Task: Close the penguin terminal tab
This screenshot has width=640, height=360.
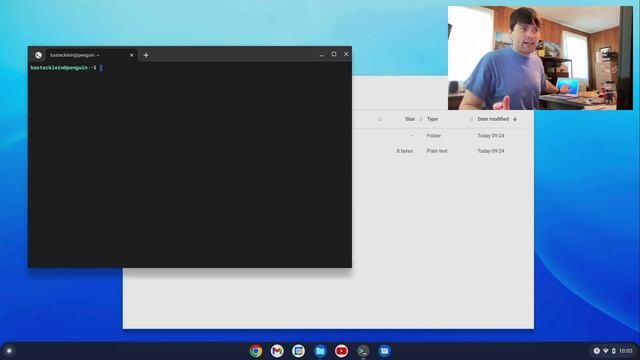Action: click(x=131, y=55)
